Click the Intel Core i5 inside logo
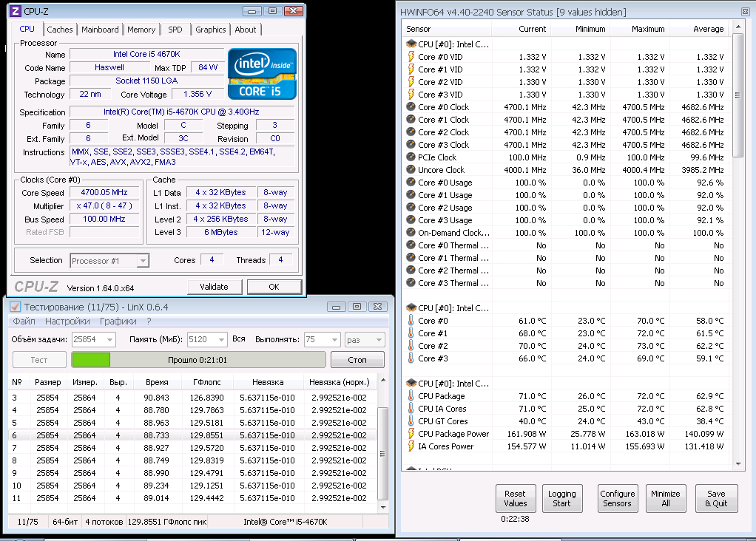This screenshot has height=541, width=756. 262,74
